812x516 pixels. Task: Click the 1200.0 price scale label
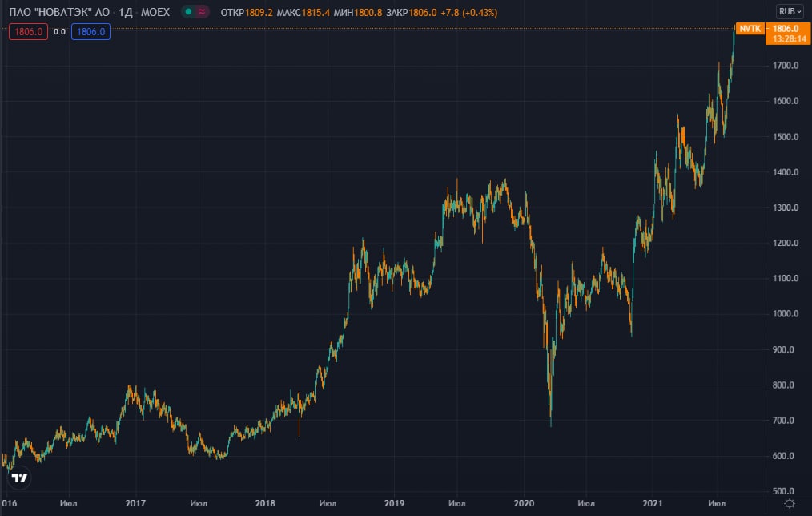786,243
